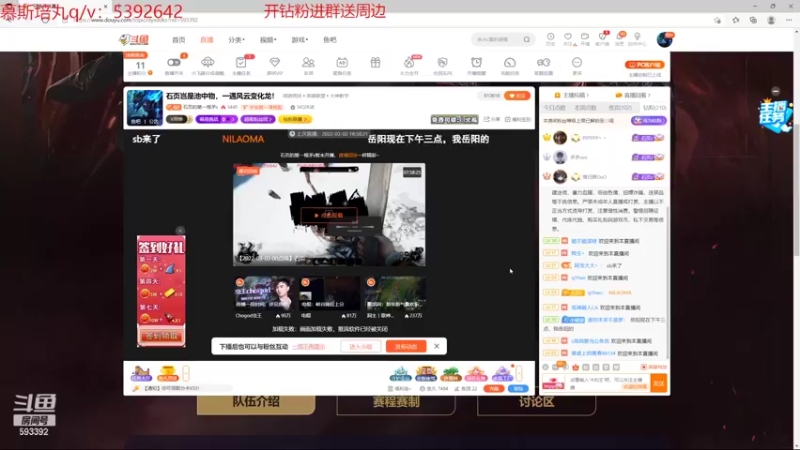Close the 签到好礼 sign-in popup
800x450 pixels.
tap(180, 231)
